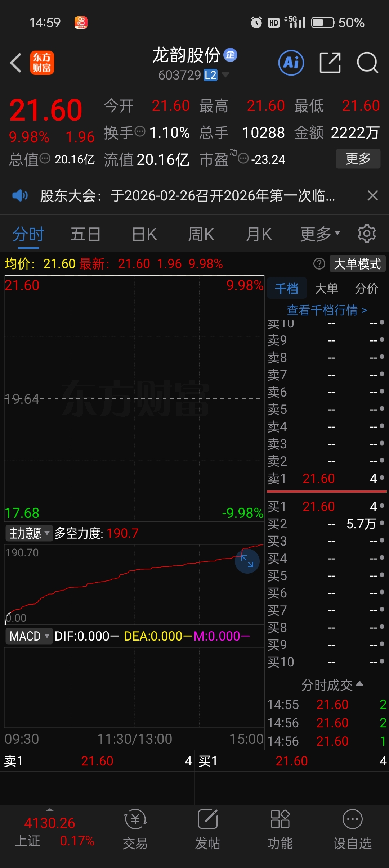The width and height of the screenshot is (389, 868).
Task: Expand stock switcher arrow next to L2
Action: 225,75
